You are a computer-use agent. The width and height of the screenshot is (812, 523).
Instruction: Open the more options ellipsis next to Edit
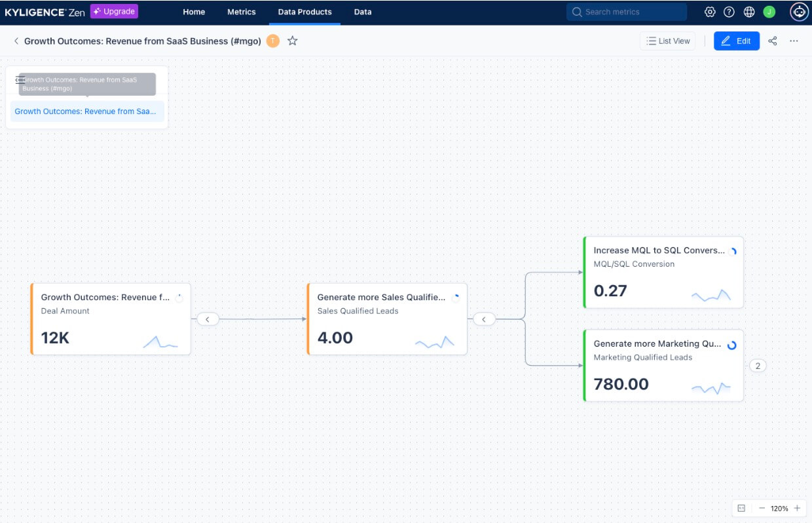(794, 41)
